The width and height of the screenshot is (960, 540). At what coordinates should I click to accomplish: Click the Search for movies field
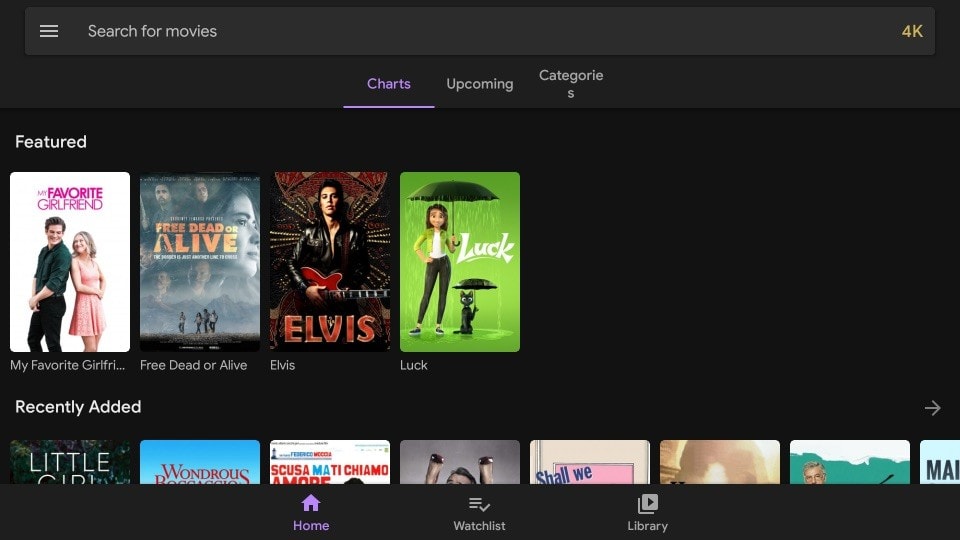479,31
